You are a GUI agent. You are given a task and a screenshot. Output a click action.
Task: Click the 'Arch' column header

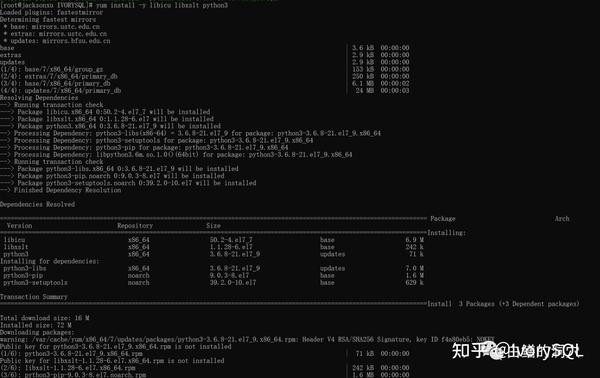pos(562,218)
